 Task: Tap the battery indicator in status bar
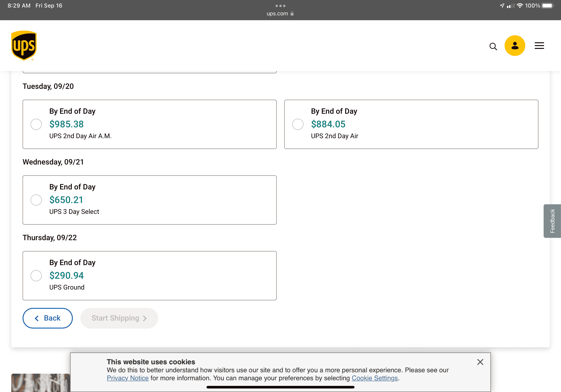tap(548, 6)
